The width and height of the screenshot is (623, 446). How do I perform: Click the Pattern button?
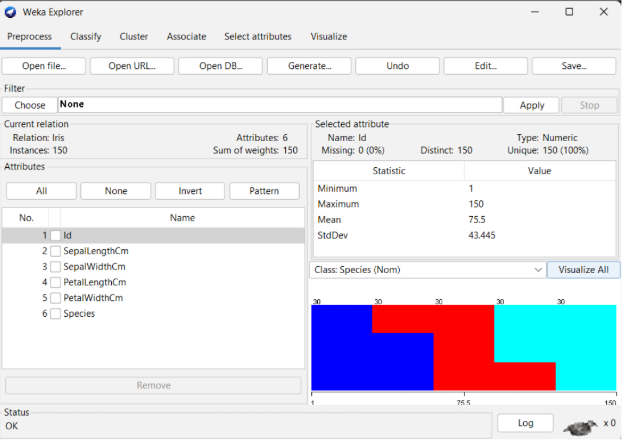point(264,191)
